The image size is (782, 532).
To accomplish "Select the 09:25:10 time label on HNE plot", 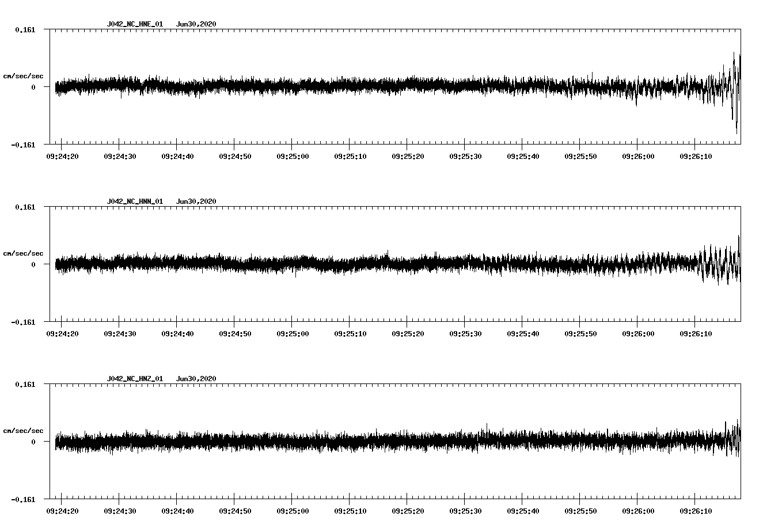I will coord(350,156).
